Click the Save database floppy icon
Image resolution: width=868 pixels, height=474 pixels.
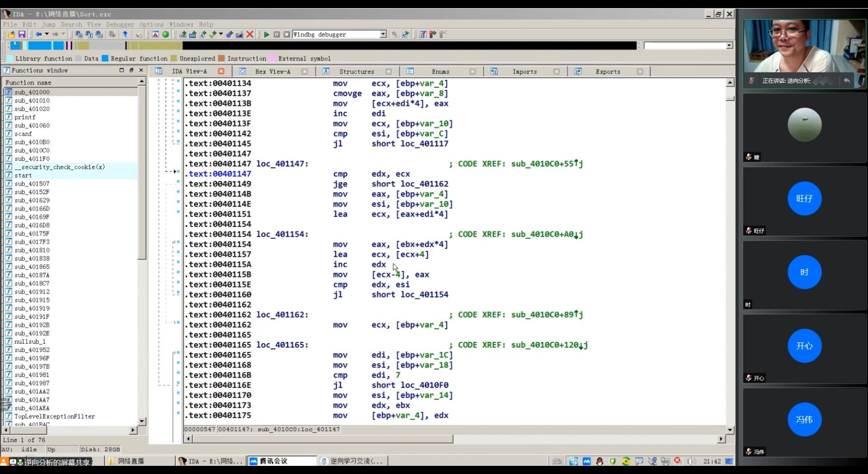click(22, 34)
